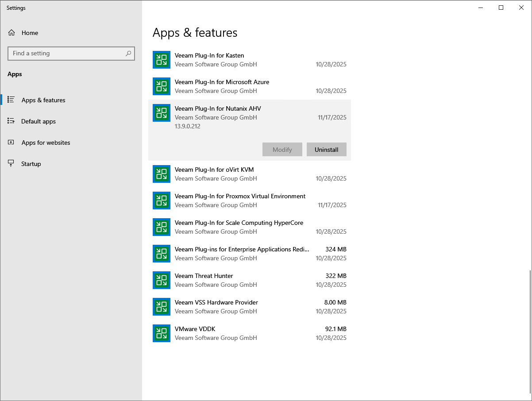Focus the Find a setting search box
Image resolution: width=532 pixels, height=401 pixels.
click(x=66, y=54)
